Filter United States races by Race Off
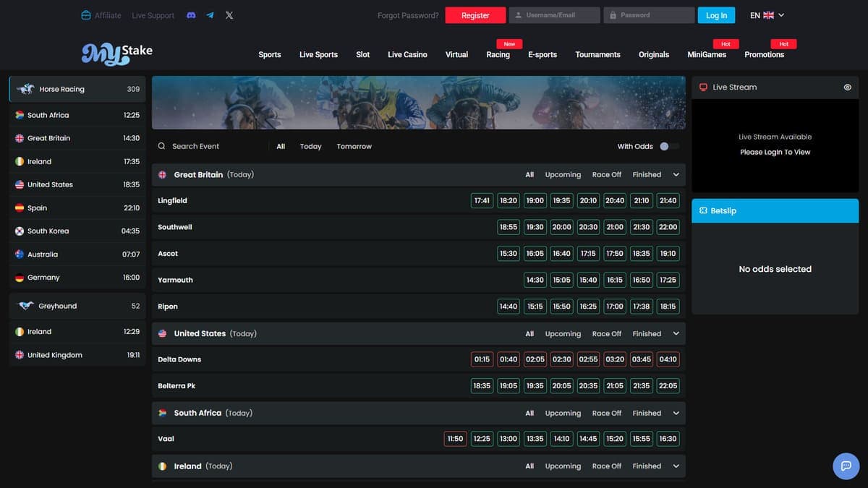Image resolution: width=868 pixels, height=488 pixels. [x=606, y=334]
